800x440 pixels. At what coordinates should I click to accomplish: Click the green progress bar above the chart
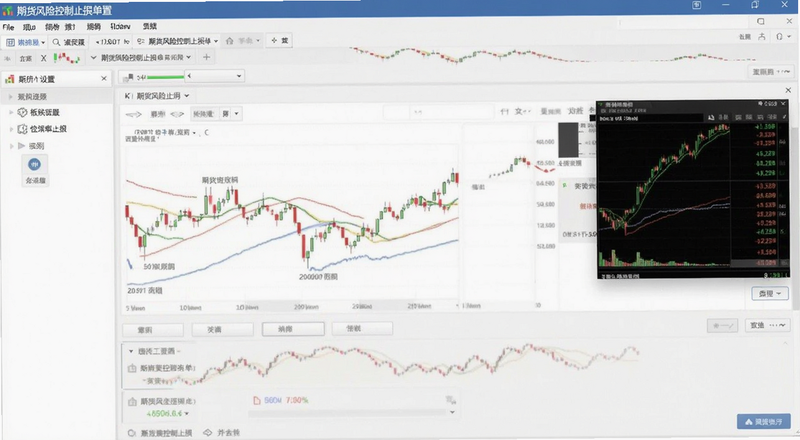tap(165, 77)
